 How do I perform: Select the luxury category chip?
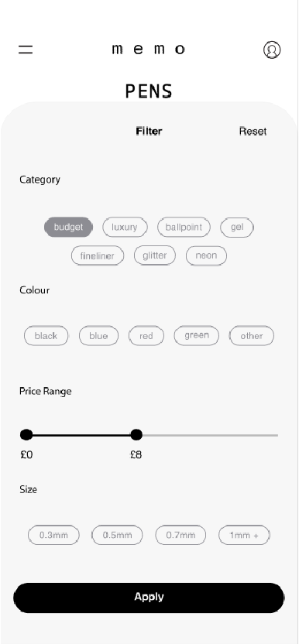125,227
